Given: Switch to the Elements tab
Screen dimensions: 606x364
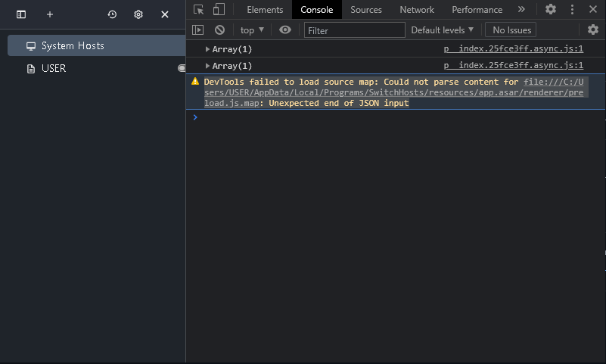Looking at the screenshot, I should coord(265,10).
